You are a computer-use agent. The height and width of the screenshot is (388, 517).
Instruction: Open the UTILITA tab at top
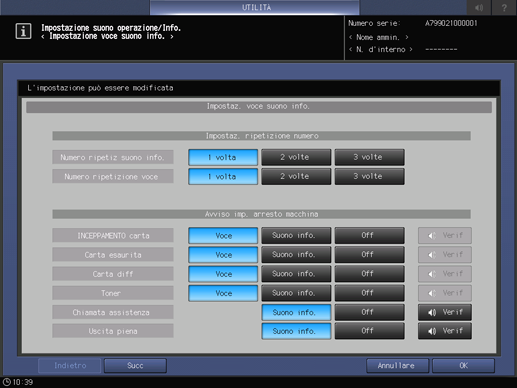pyautogui.click(x=255, y=7)
